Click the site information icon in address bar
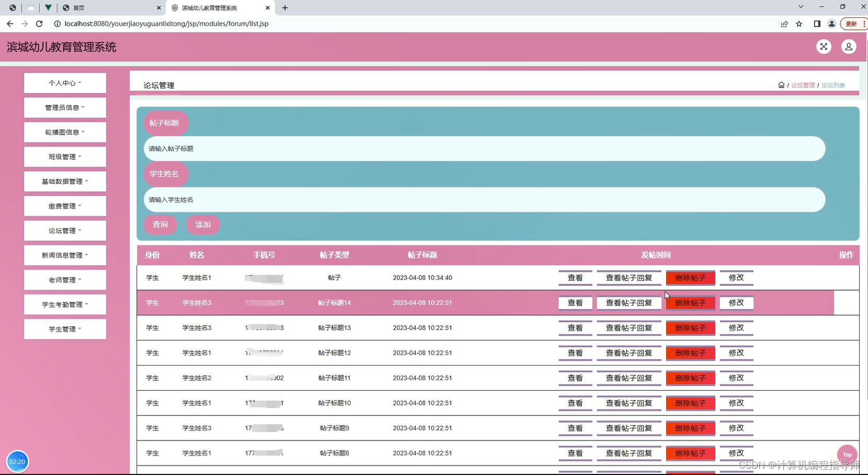Screen dimensions: 868x475 tap(57, 24)
